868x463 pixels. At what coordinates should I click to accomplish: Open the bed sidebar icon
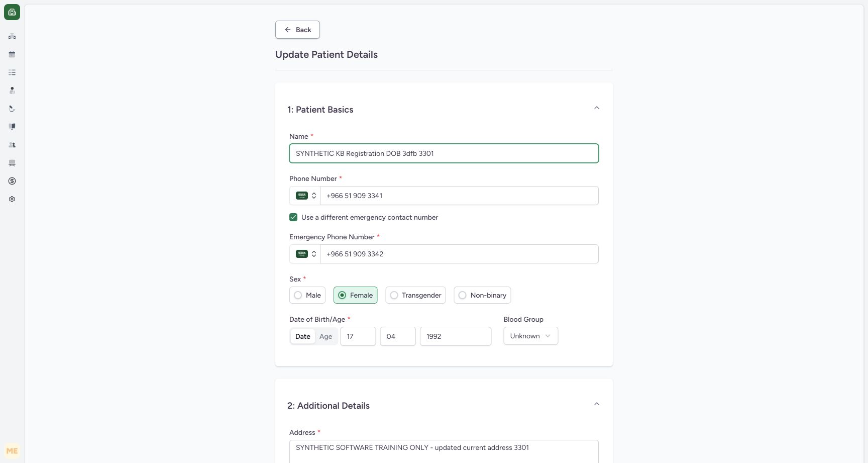click(12, 163)
